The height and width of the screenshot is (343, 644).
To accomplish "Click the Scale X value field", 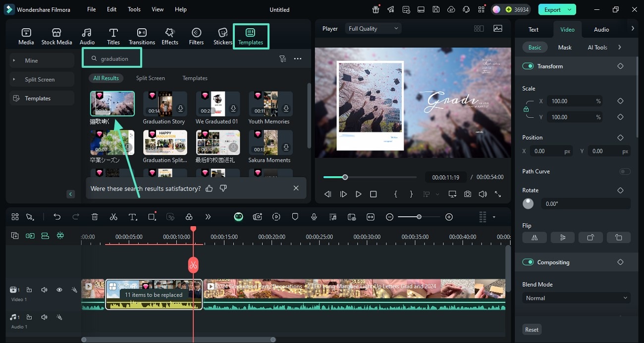I will [x=575, y=101].
